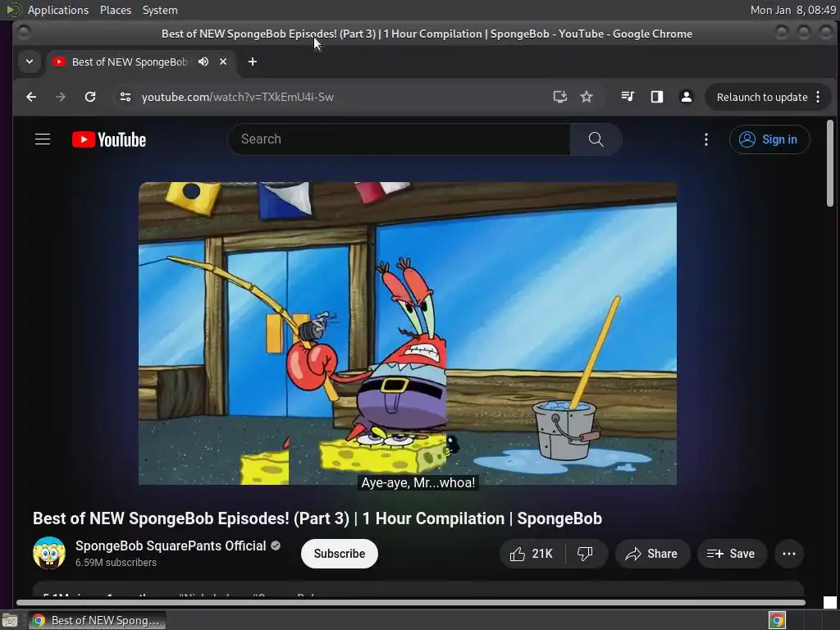Screen dimensions: 840x630
Task: Select Chrome window in the taskbar
Action: [x=98, y=620]
